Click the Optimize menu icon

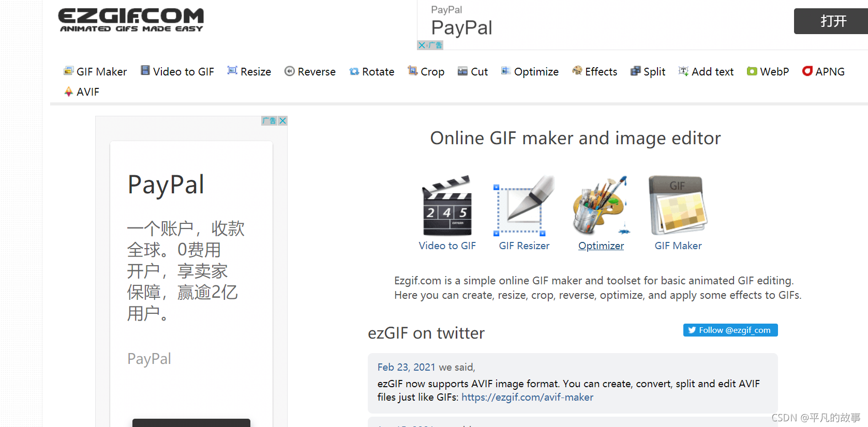coord(506,71)
